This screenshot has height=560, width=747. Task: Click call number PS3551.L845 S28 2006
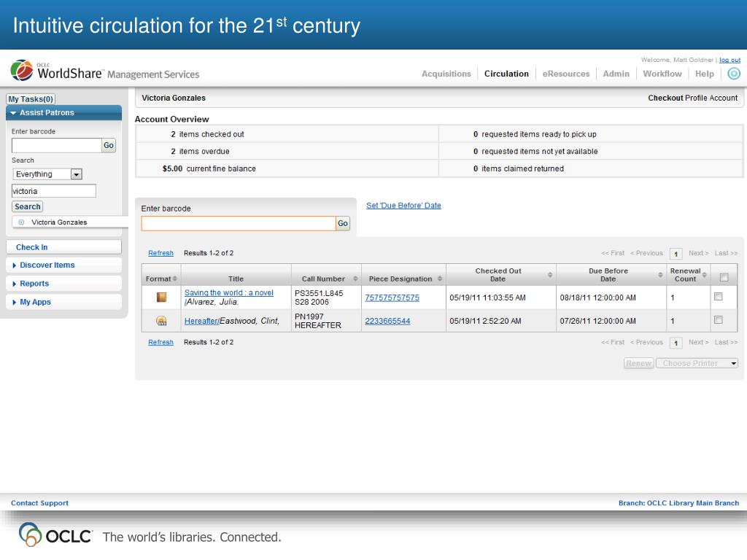(319, 297)
